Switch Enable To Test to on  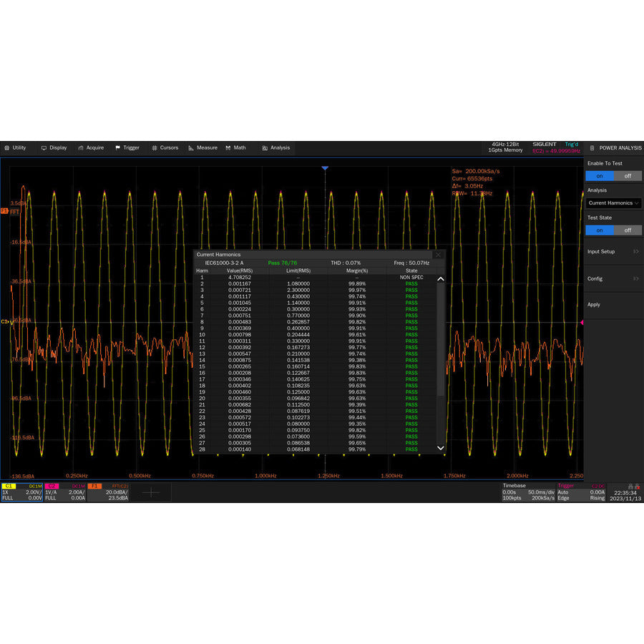(x=600, y=176)
